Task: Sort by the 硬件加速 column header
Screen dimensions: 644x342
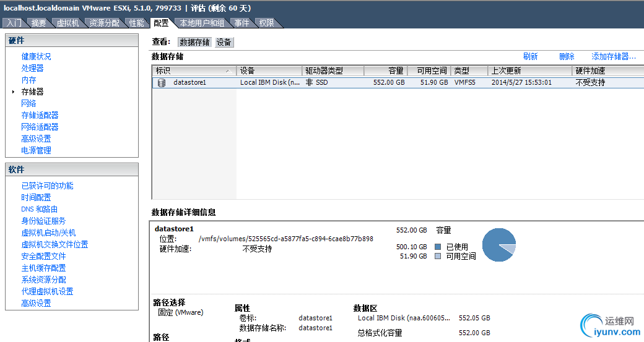Action: point(608,71)
